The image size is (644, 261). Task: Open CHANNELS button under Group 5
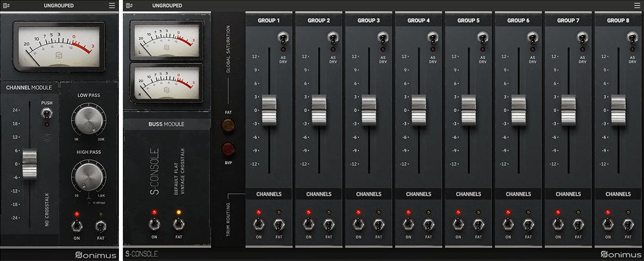tap(469, 194)
